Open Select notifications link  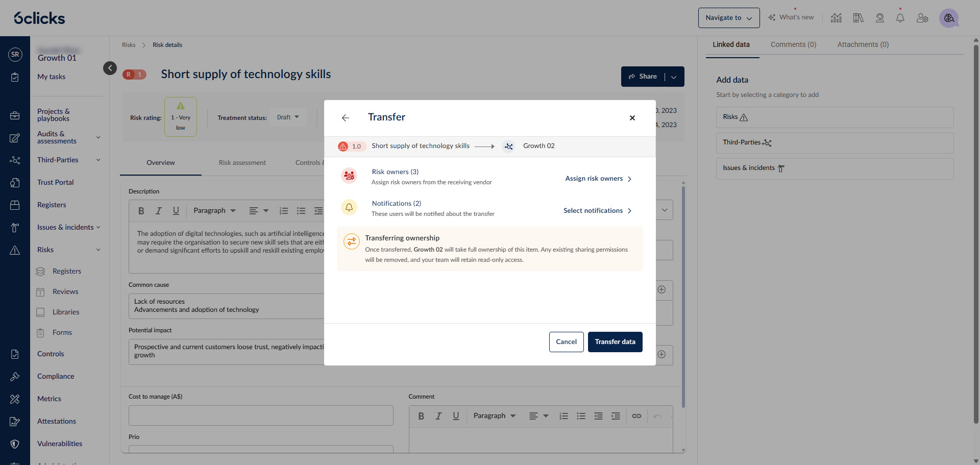coord(597,211)
